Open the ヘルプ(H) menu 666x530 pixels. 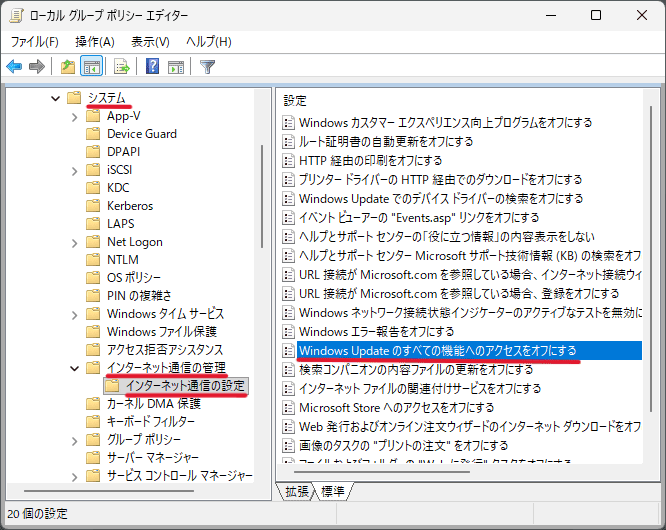209,42
